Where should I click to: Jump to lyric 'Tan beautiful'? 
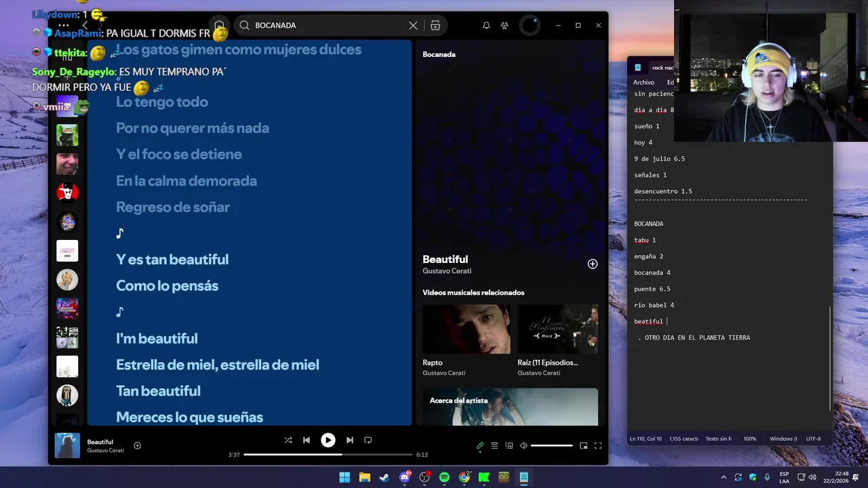click(158, 391)
